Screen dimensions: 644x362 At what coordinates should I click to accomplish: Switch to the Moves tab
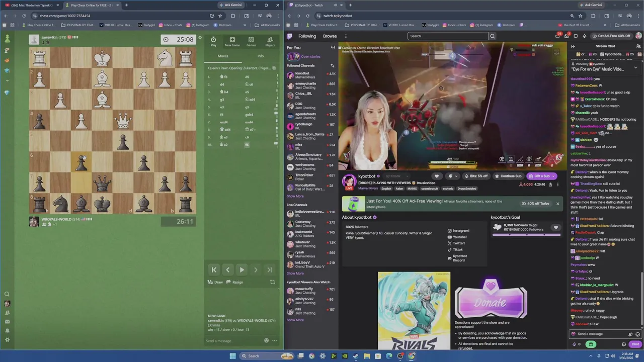tap(223, 56)
